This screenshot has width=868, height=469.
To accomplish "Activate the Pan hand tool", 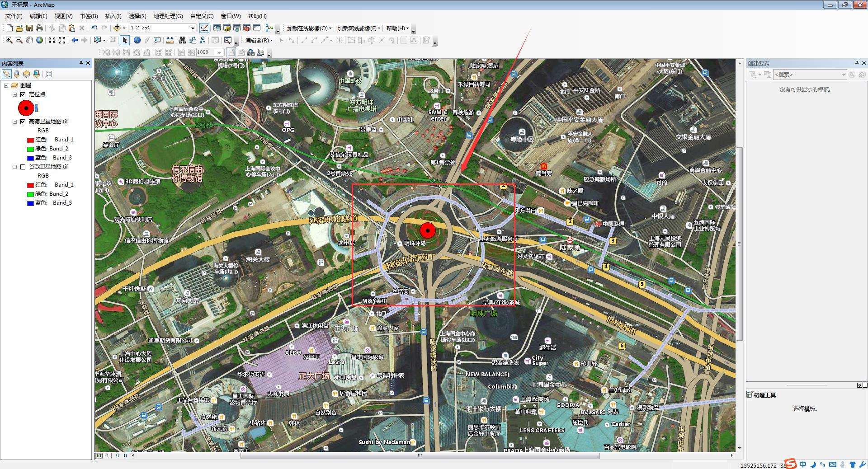I will [x=29, y=40].
